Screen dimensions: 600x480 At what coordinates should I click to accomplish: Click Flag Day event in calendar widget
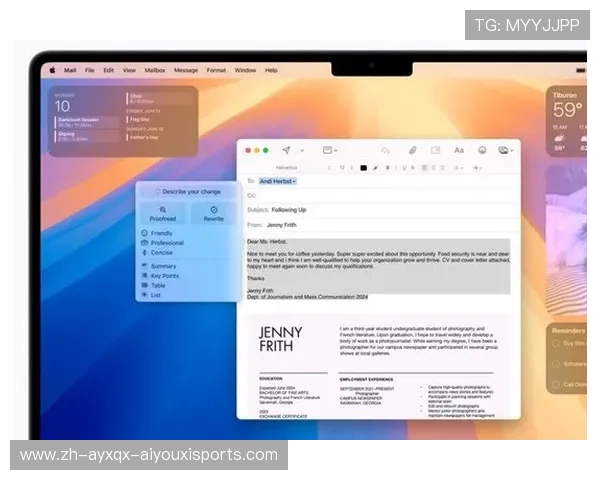tap(139, 119)
